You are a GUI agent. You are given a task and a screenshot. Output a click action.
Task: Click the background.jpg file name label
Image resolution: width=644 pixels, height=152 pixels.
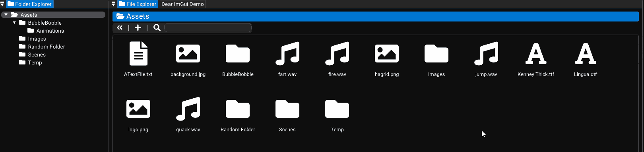point(188,74)
